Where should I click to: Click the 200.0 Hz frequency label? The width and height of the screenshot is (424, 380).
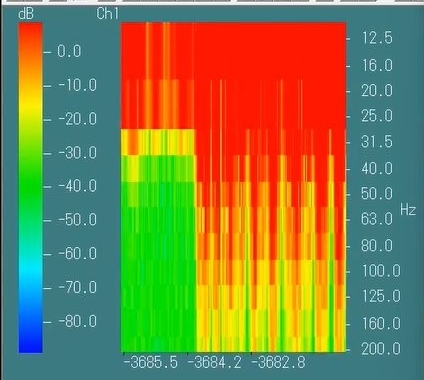pyautogui.click(x=381, y=349)
